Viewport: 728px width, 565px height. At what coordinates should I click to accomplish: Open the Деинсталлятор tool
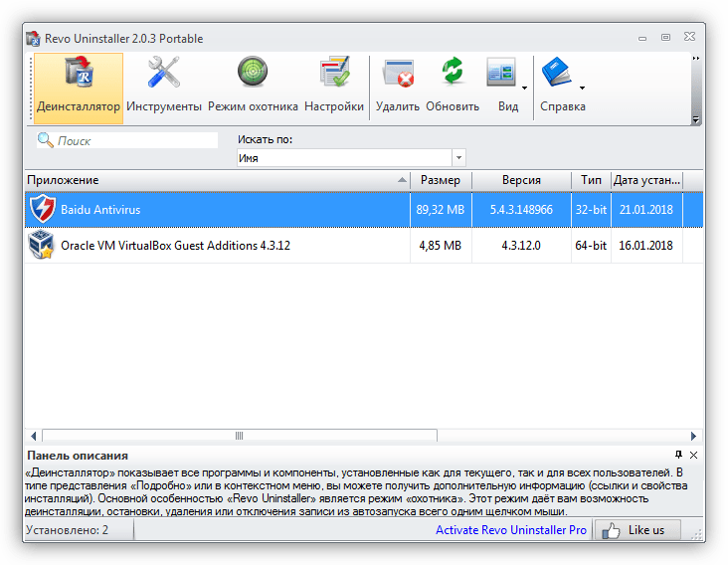(x=79, y=89)
